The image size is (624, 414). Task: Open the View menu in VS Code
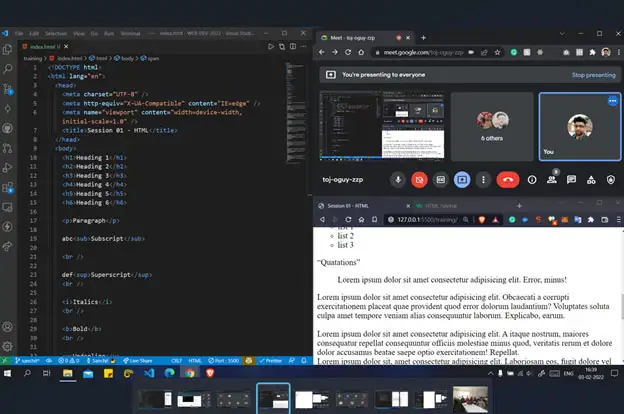(x=79, y=33)
